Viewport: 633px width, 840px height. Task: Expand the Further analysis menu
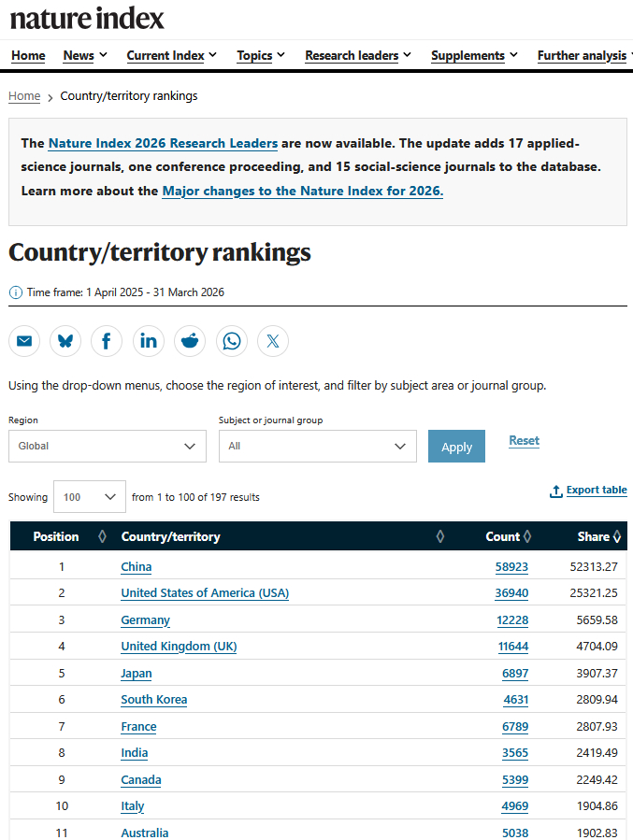point(585,55)
